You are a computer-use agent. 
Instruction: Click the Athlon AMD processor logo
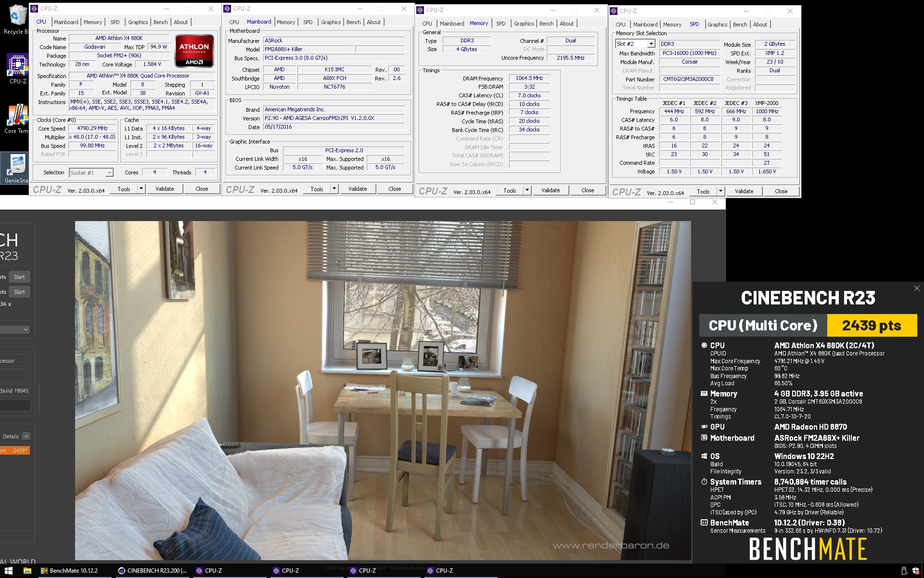[x=194, y=51]
